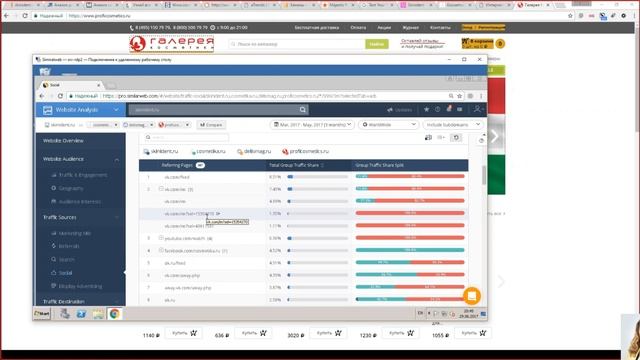
Task: Reload the outer browser page
Action: 25,16
